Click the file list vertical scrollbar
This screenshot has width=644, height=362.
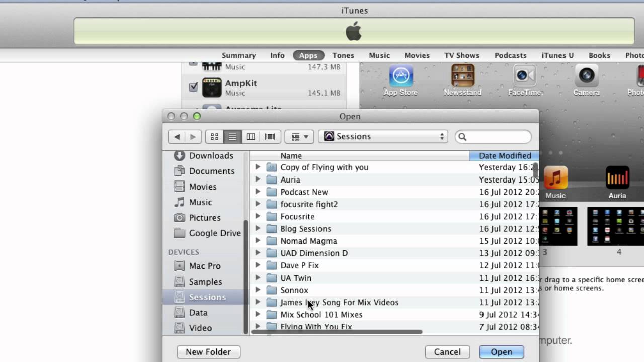point(536,170)
